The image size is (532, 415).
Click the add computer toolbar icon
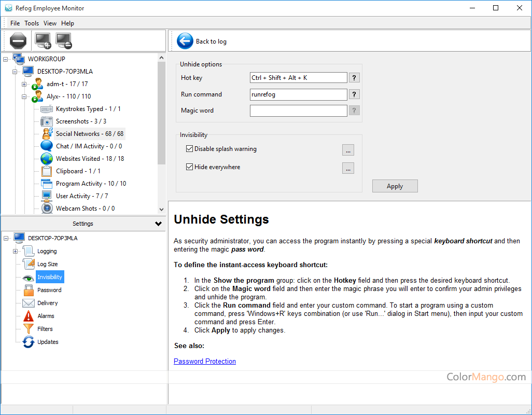(43, 40)
